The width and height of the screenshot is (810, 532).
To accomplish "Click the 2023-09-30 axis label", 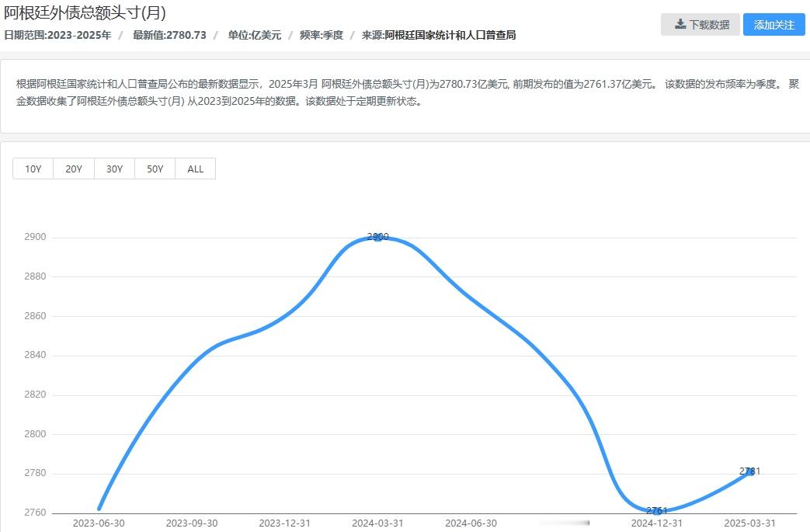I will pyautogui.click(x=192, y=523).
